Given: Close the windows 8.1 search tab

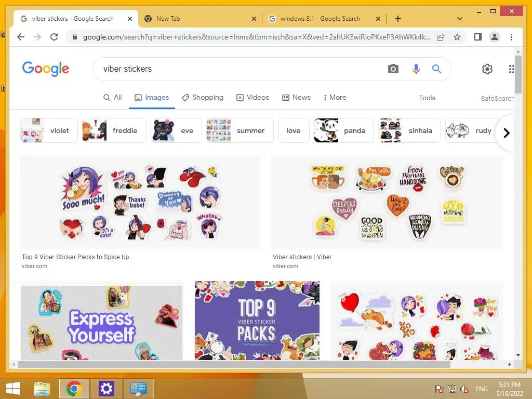Looking at the screenshot, I should pyautogui.click(x=378, y=19).
